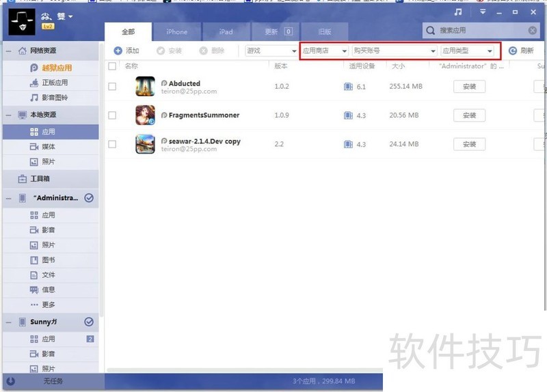The width and height of the screenshot is (547, 392).
Task: Toggle the select-all checkbox beside 名称
Action: point(112,66)
